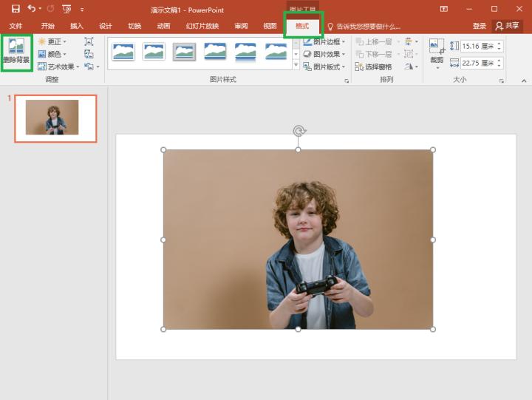The height and width of the screenshot is (400, 532).
Task: Open the 文件 (File) menu
Action: [16, 26]
